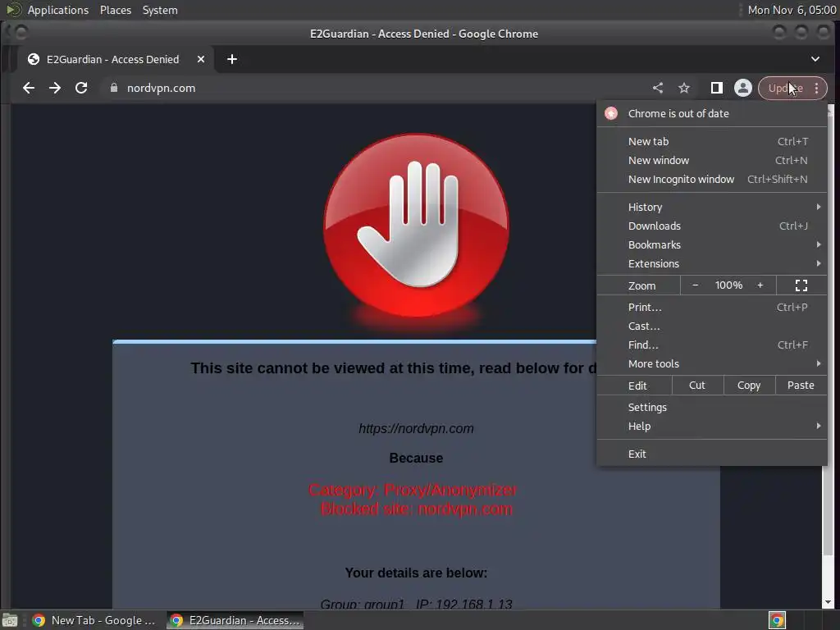This screenshot has width=840, height=630.
Task: Open a New Incognito window
Action: coord(711,179)
